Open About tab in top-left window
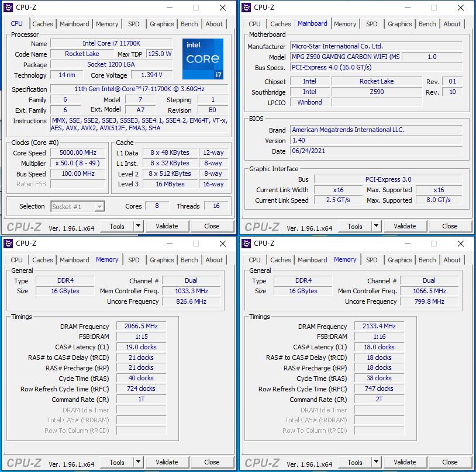Viewport: 476px width, 472px height. (214, 24)
